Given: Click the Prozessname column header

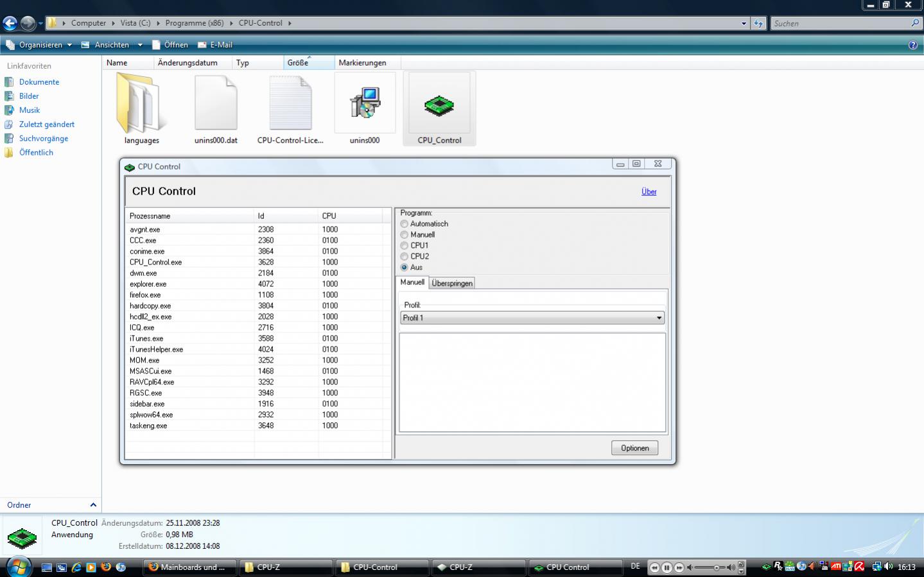Looking at the screenshot, I should pos(190,216).
